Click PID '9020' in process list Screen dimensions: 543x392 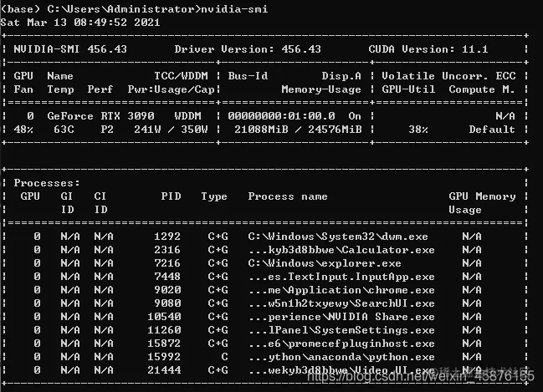[167, 290]
